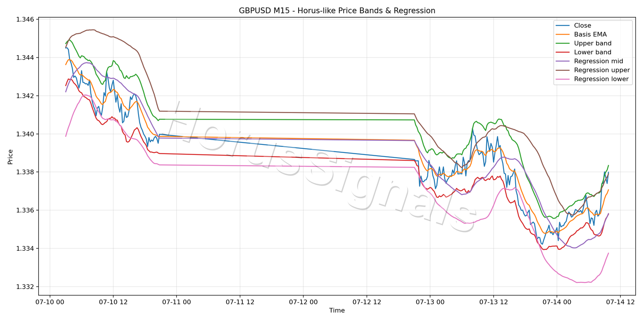Click the x-axis tick label '07-13 00'
The height and width of the screenshot is (322, 644).
430,302
